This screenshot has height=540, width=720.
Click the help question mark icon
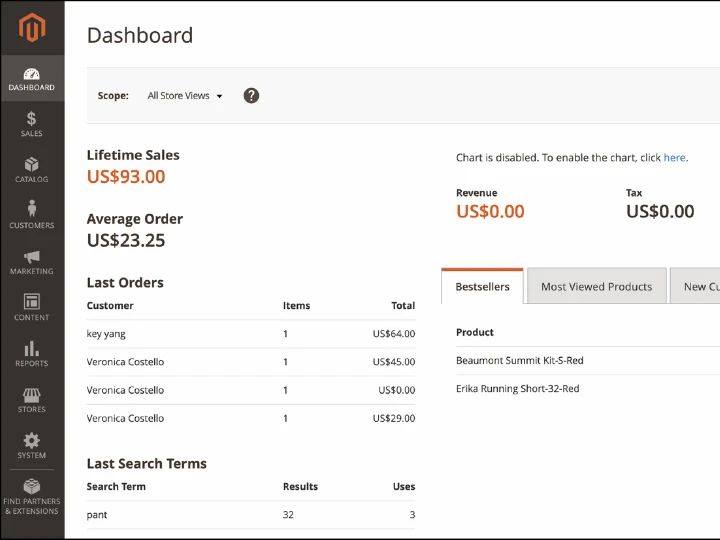click(x=251, y=96)
